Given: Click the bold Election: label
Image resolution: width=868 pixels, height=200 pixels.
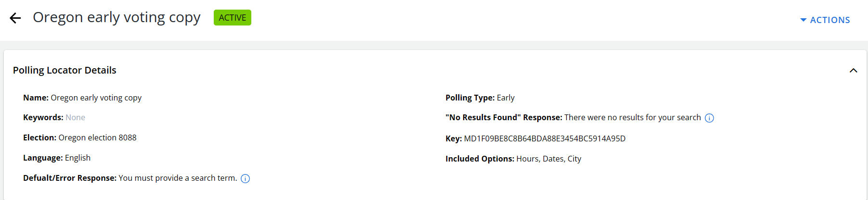Looking at the screenshot, I should pos(39,137).
